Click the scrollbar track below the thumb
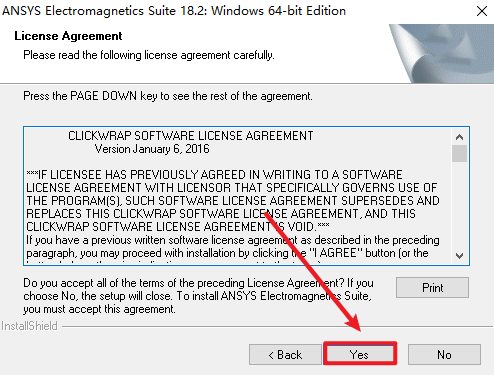Image resolution: width=494 pixels, height=375 pixels. (x=459, y=205)
